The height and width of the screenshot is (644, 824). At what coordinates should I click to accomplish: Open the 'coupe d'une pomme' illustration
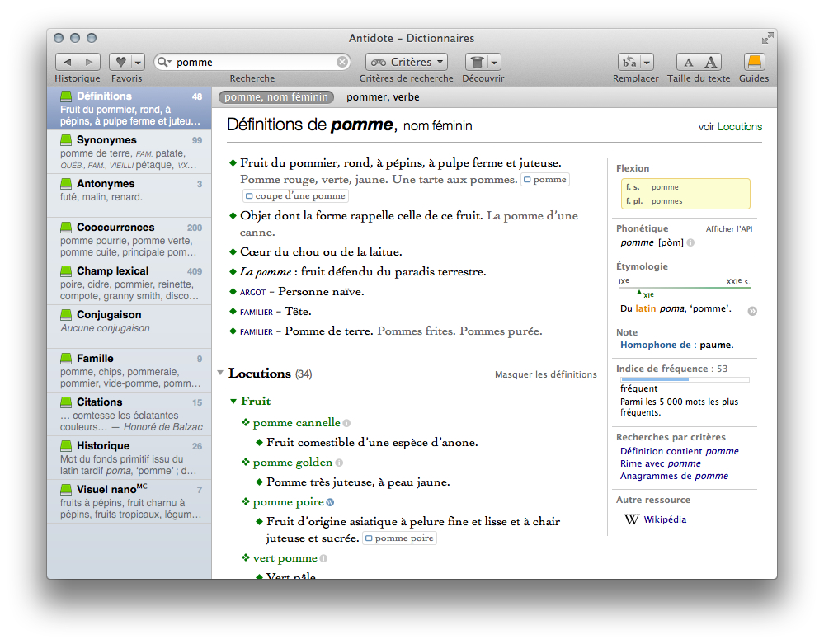(x=295, y=196)
